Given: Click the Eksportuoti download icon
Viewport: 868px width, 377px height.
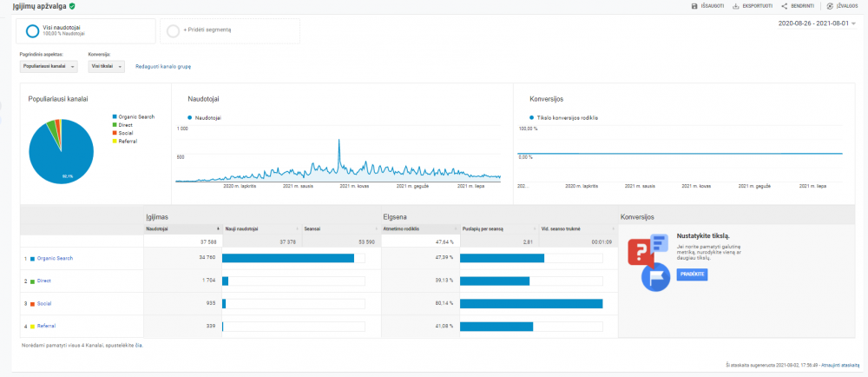Looking at the screenshot, I should point(736,6).
